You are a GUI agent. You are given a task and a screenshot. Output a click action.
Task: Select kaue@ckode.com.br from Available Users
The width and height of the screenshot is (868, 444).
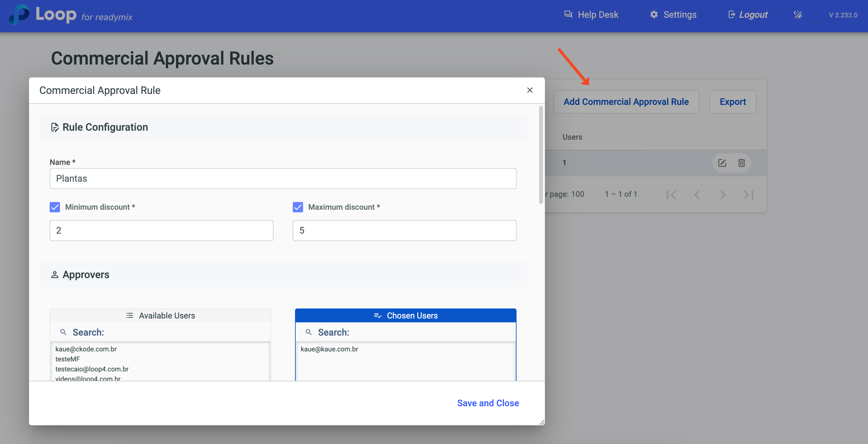86,349
